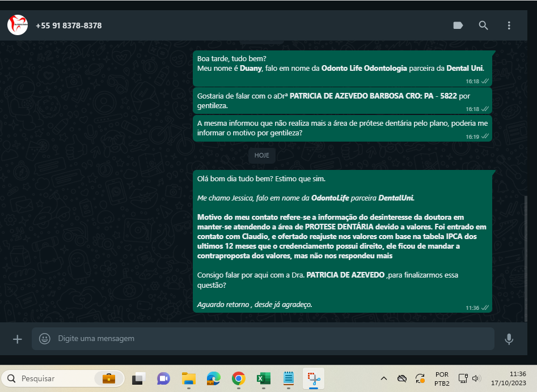Open Task View on the taskbar
This screenshot has width=537, height=392.
(x=138, y=378)
